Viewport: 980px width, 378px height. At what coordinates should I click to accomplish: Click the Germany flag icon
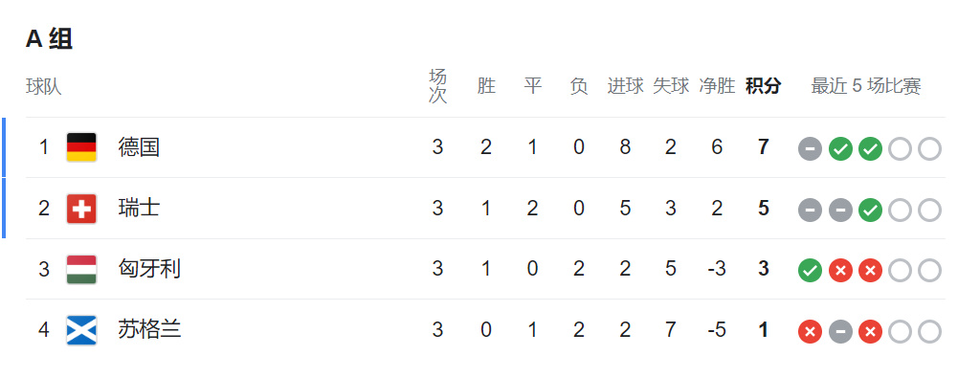pos(81,147)
